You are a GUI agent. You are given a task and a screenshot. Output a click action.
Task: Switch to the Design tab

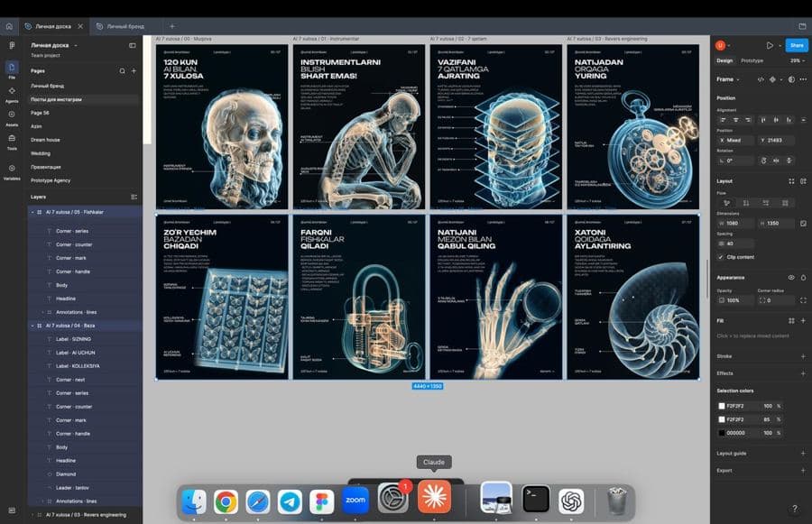(724, 60)
